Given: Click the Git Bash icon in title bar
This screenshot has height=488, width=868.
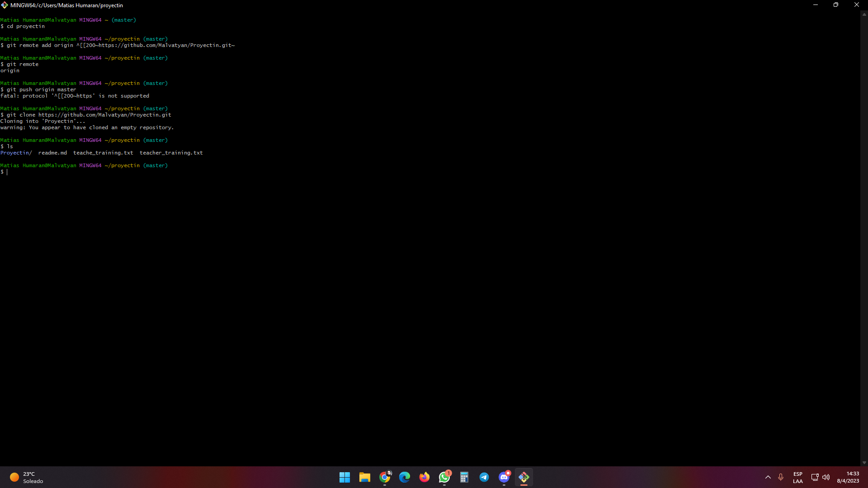Looking at the screenshot, I should (x=5, y=5).
